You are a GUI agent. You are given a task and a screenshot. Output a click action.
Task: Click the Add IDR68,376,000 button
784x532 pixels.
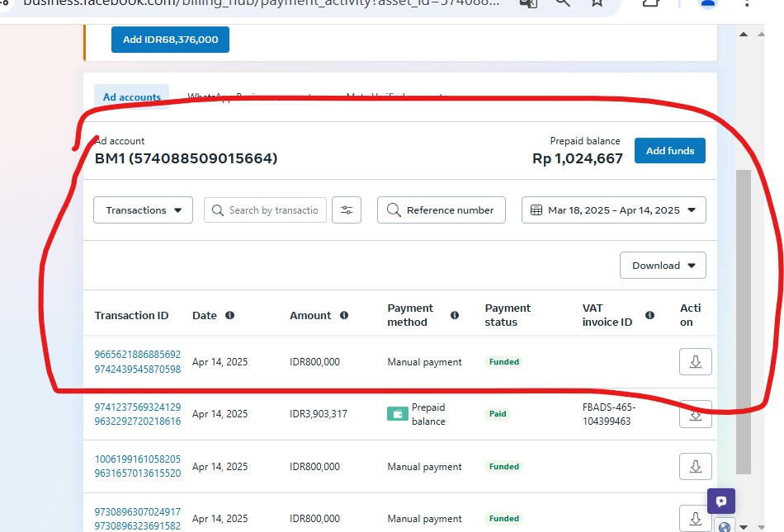point(170,40)
